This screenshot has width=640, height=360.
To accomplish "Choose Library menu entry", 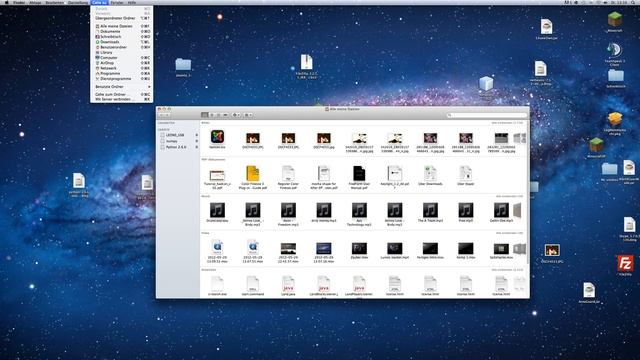I will tap(122, 53).
